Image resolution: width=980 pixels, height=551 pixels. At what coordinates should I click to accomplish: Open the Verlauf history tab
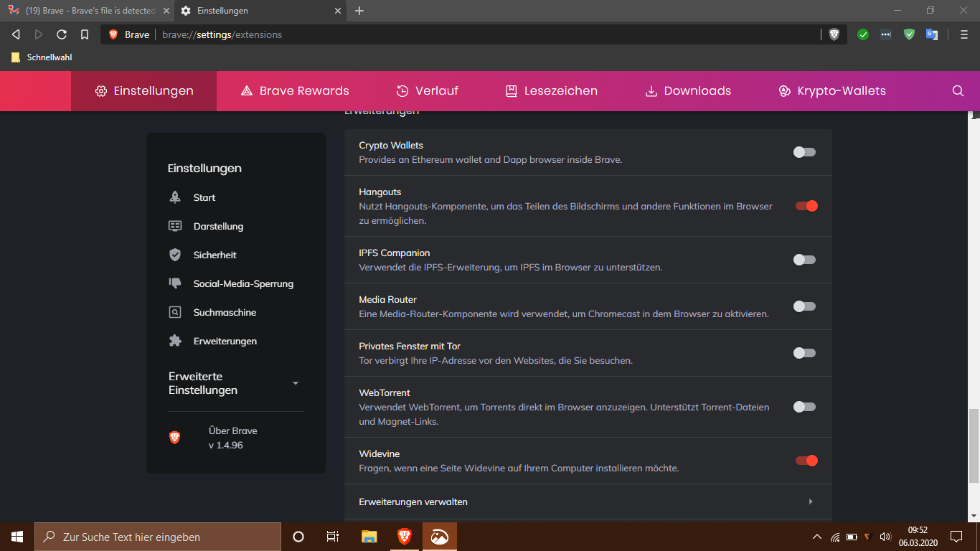click(427, 91)
